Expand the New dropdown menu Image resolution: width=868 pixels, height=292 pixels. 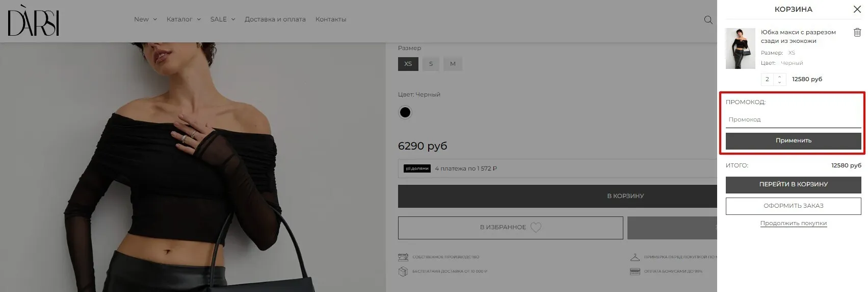pos(145,19)
